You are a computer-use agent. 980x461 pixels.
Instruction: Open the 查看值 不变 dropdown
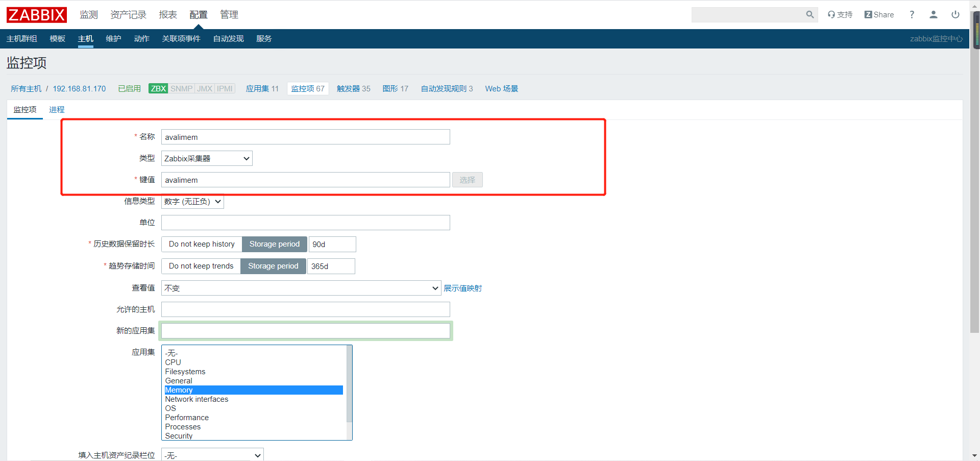click(301, 288)
